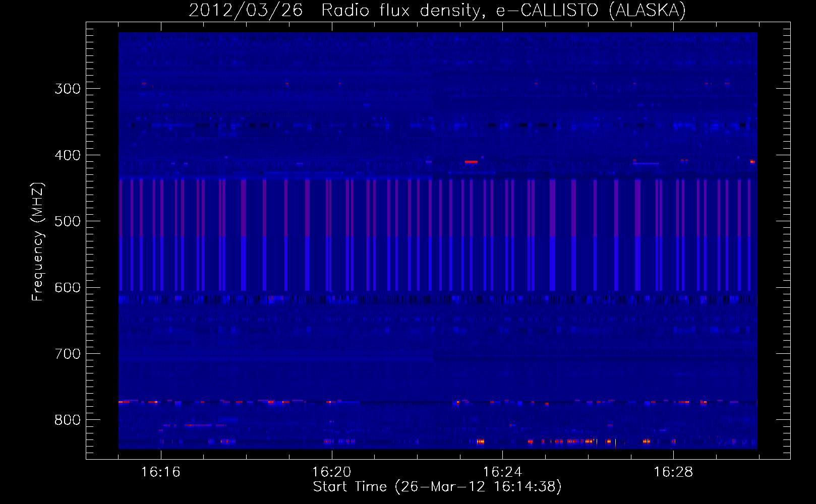Click the '500' frequency tick label
Image resolution: width=816 pixels, height=504 pixels.
click(68, 221)
